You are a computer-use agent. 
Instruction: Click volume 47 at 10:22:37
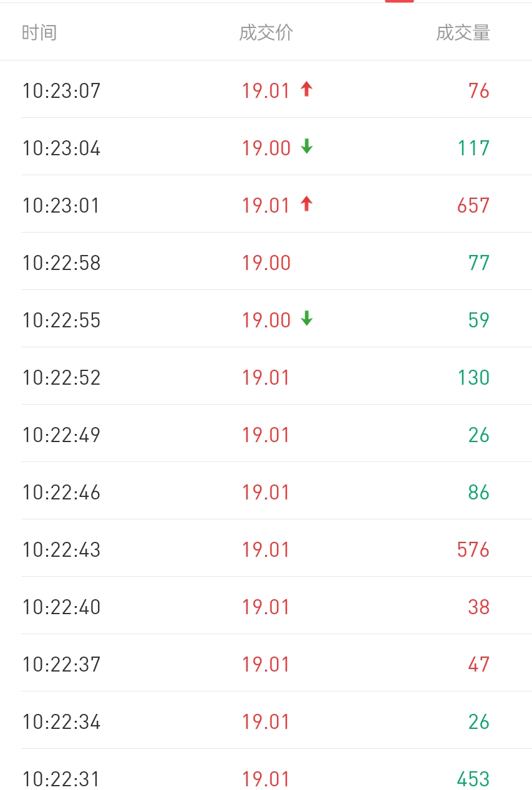coord(478,665)
